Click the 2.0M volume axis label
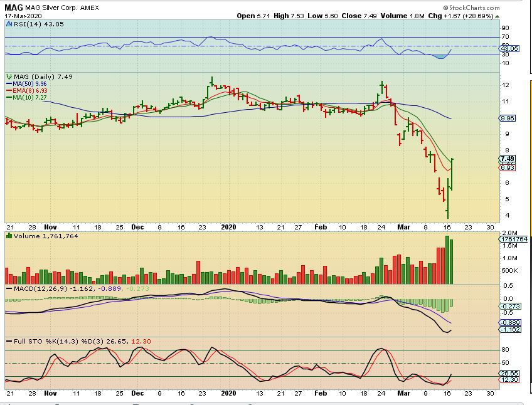The image size is (532, 405). coord(509,233)
